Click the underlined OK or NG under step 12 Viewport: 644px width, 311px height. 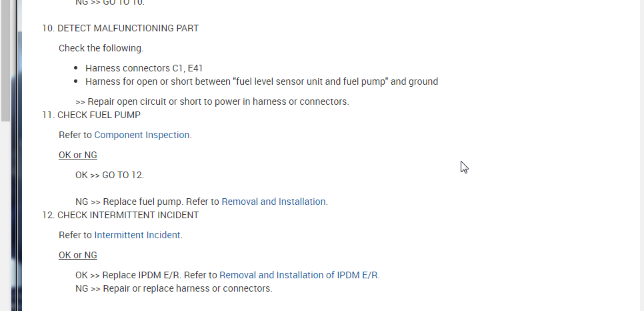tap(77, 255)
